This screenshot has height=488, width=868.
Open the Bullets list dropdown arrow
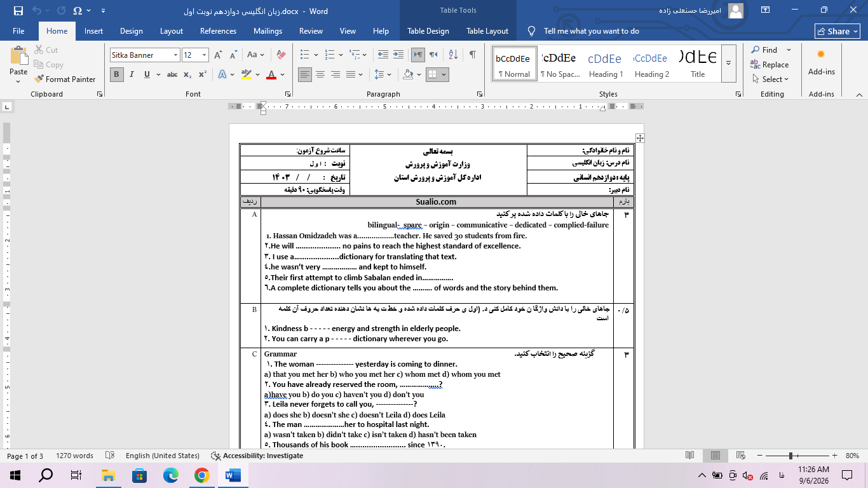point(316,55)
